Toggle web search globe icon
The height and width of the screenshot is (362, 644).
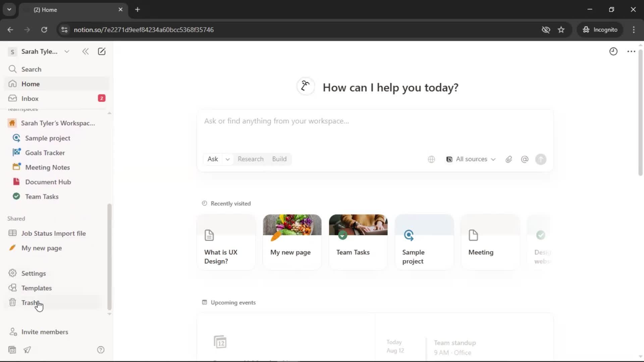pos(431,159)
